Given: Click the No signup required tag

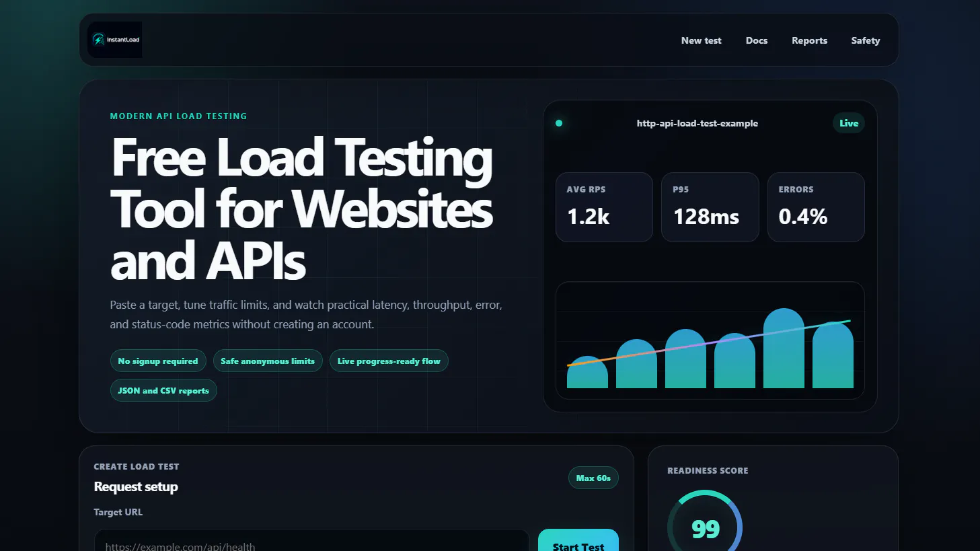Looking at the screenshot, I should (x=158, y=361).
